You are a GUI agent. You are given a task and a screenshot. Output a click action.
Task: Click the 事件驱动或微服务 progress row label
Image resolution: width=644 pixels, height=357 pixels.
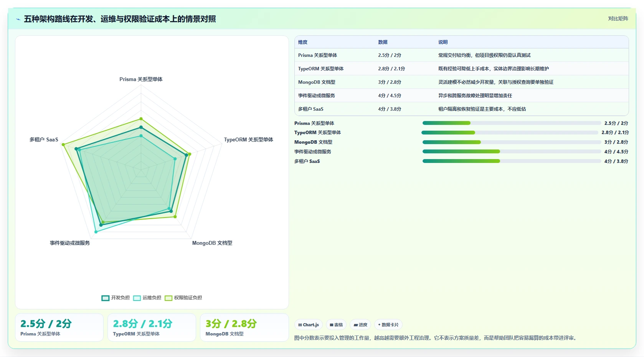313,152
